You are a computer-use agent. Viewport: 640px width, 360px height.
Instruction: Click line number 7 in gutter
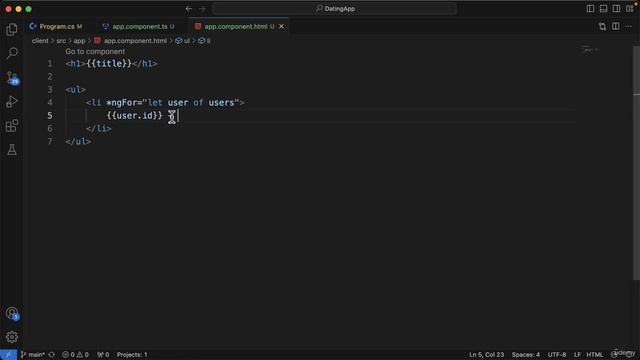50,142
